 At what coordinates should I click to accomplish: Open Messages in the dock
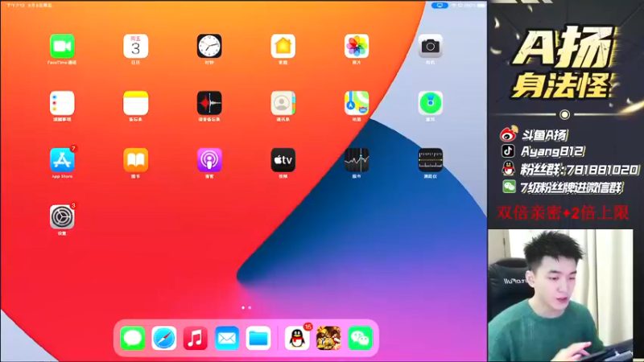point(133,339)
